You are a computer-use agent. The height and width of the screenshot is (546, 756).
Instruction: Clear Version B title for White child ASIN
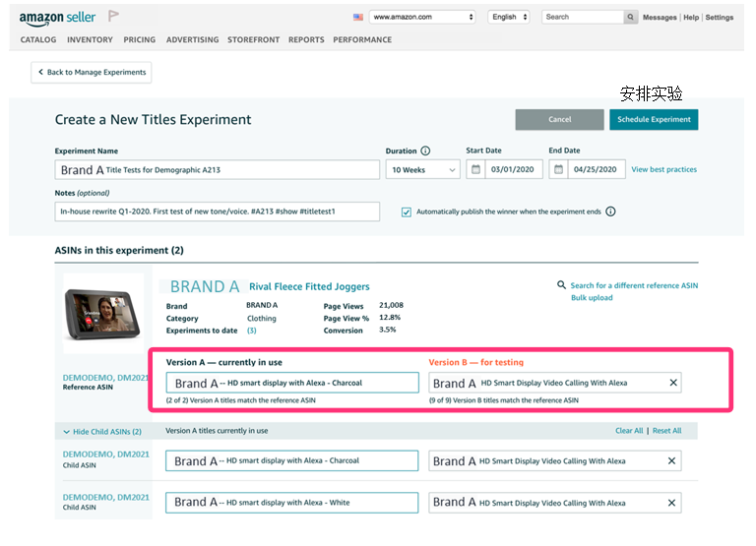(673, 503)
